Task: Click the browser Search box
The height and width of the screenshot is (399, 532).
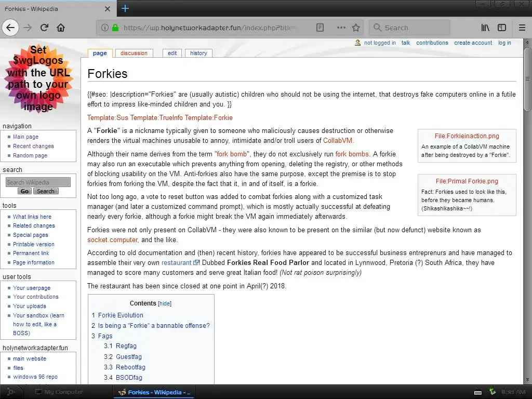Action: click(409, 28)
